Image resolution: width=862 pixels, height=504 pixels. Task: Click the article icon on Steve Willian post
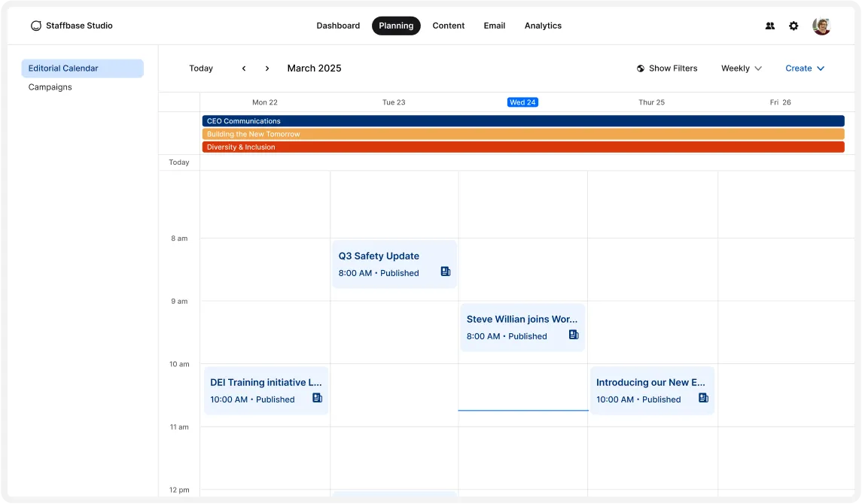pos(574,336)
